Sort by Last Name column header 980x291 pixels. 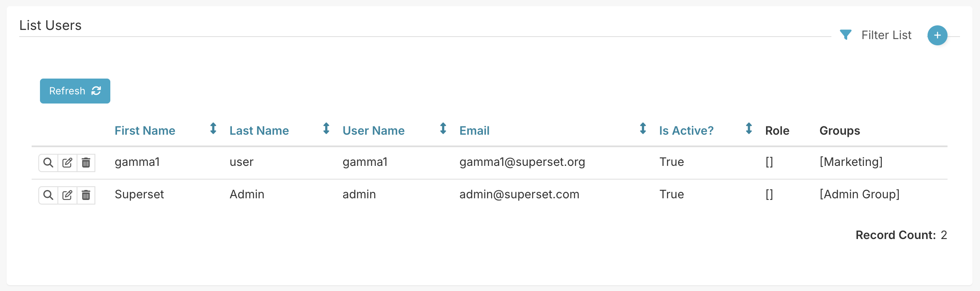(x=259, y=131)
